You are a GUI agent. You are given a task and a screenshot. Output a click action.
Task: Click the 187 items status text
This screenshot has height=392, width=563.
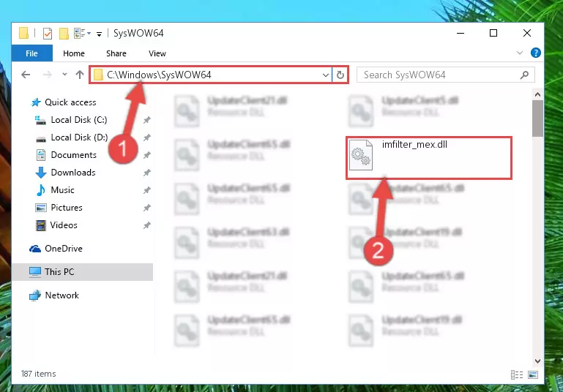(38, 374)
